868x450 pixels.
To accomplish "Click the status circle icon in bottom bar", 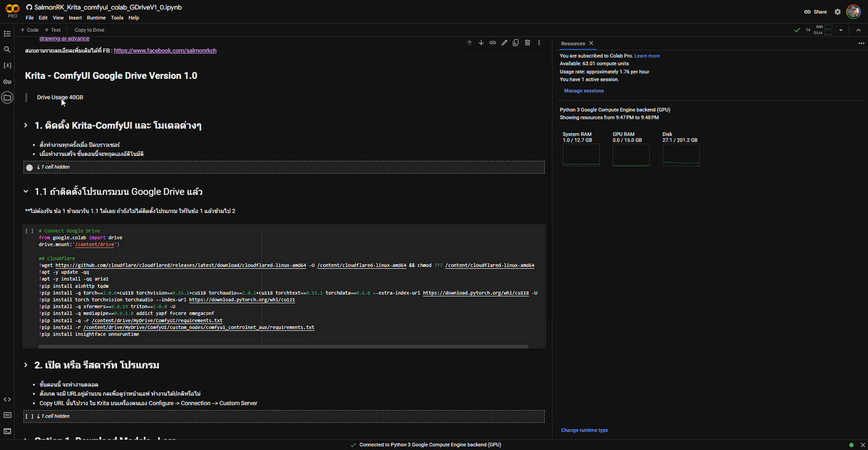I will (851, 445).
